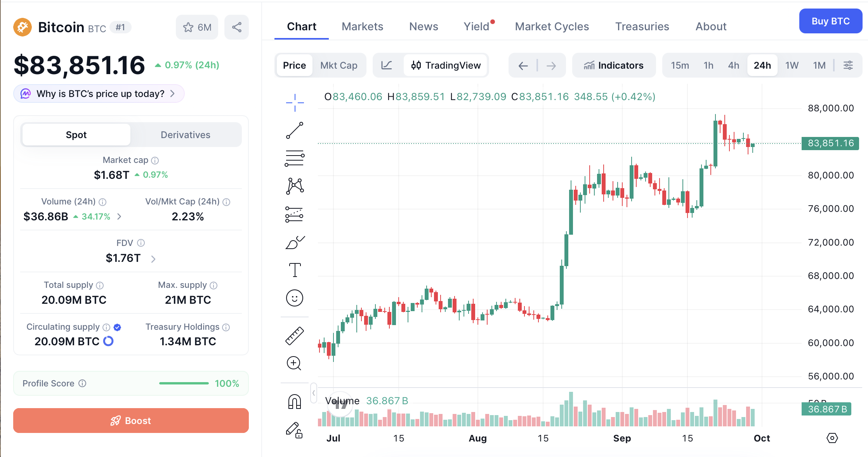The image size is (868, 457).
Task: Select the brush drawing tool
Action: click(295, 242)
